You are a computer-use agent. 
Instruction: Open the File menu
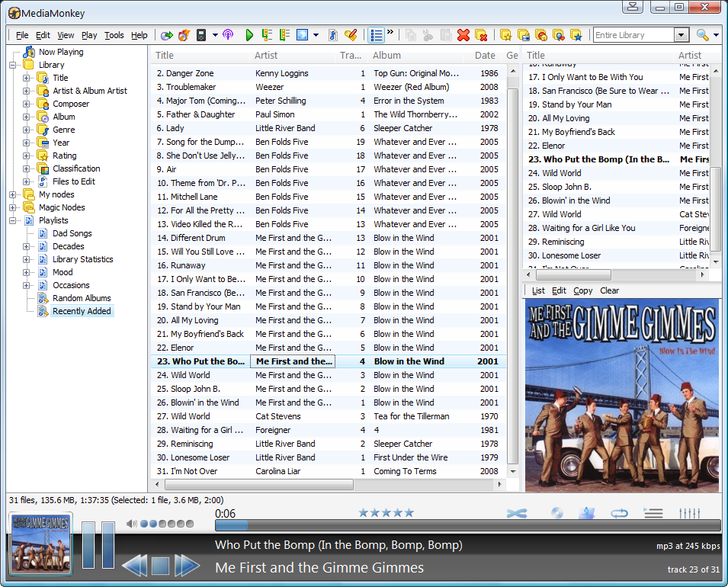(22, 35)
